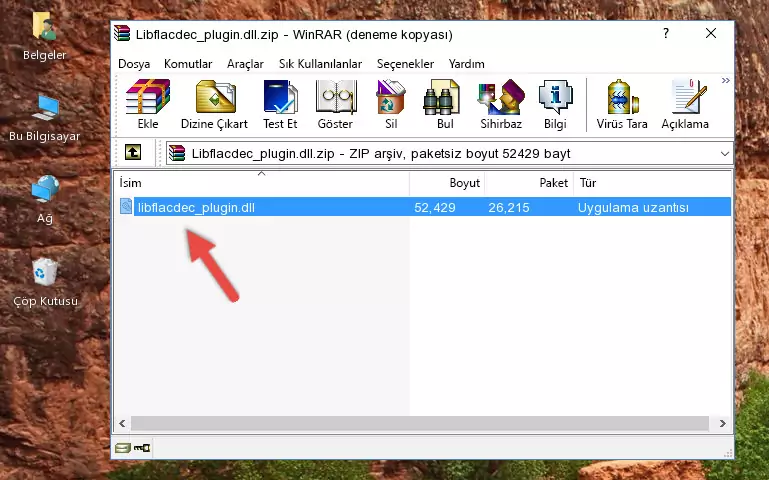This screenshot has width=769, height=480.
Task: Expand the toolbar overflow chevron
Action: pyautogui.click(x=725, y=81)
